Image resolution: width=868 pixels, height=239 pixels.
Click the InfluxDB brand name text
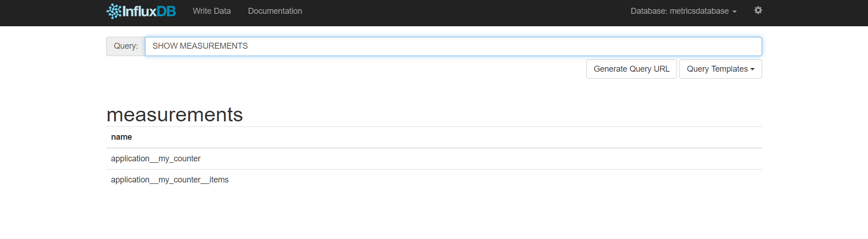point(149,11)
